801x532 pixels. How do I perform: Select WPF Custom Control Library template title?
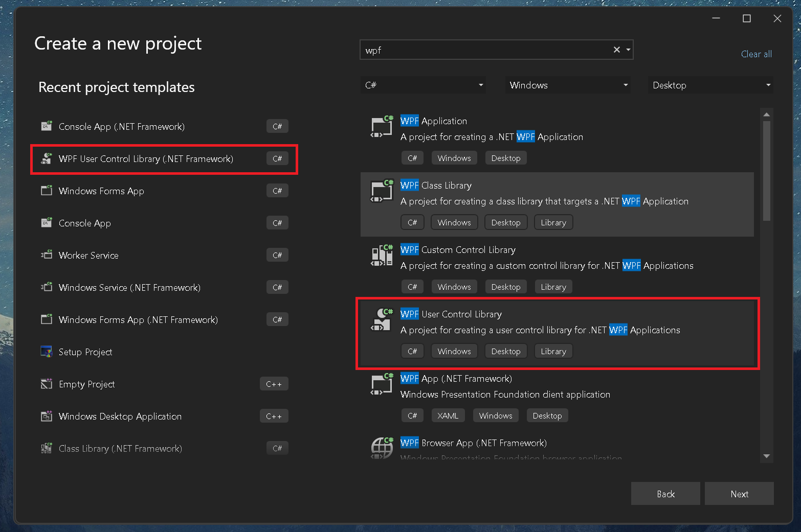coord(458,250)
